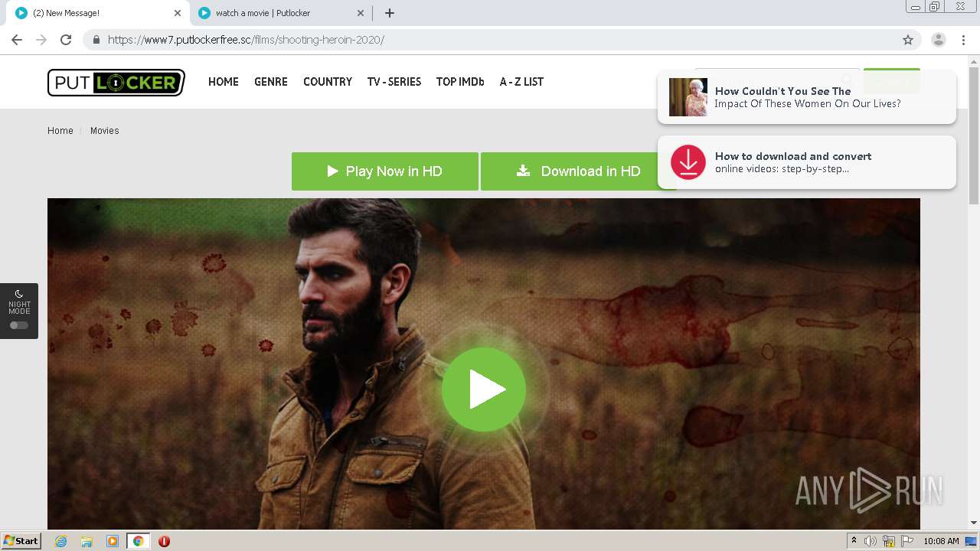Screen dimensions: 980x551
Task: Click the volume speaker tray icon
Action: [x=871, y=541]
